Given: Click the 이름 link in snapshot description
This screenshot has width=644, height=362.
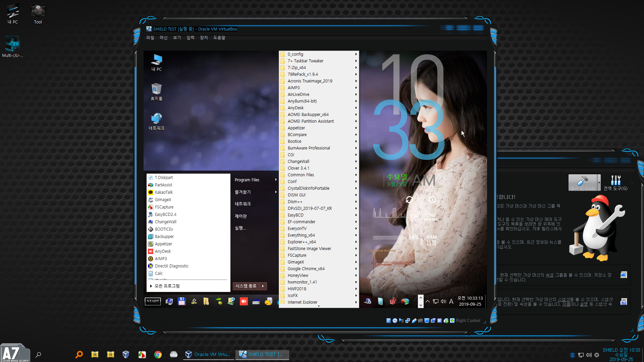Looking at the screenshot, I should point(566,304).
